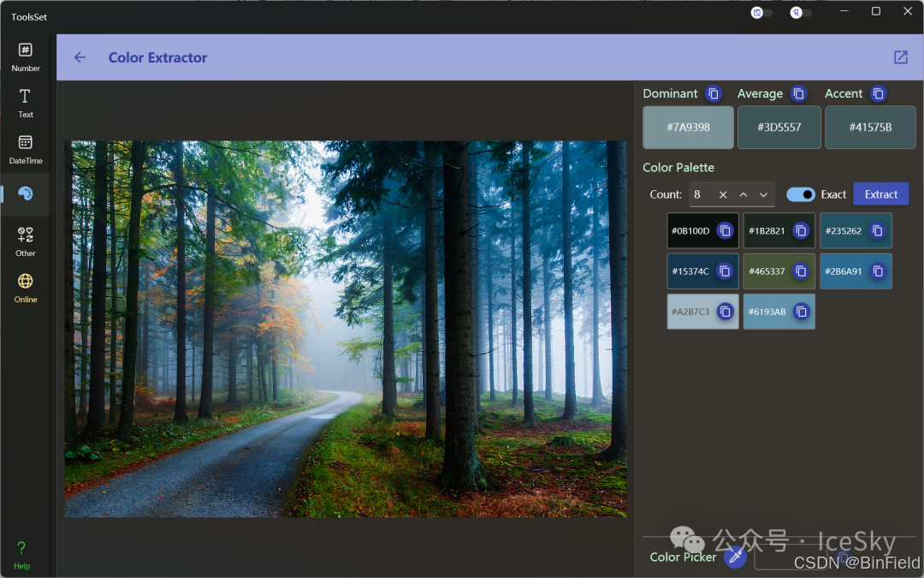Click the ToolsSet window title
The image size is (924, 578).
coord(29,17)
